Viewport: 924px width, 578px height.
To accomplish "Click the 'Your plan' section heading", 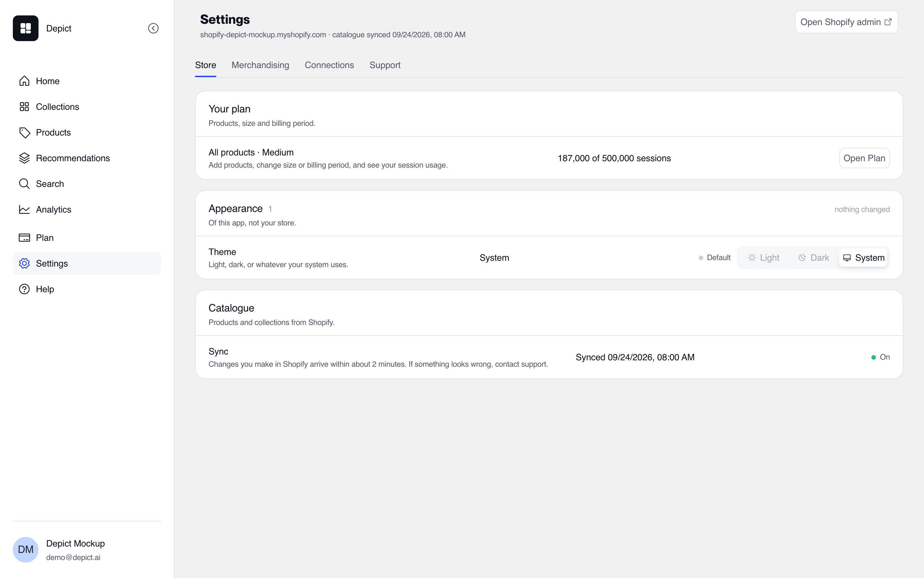I will pos(229,109).
